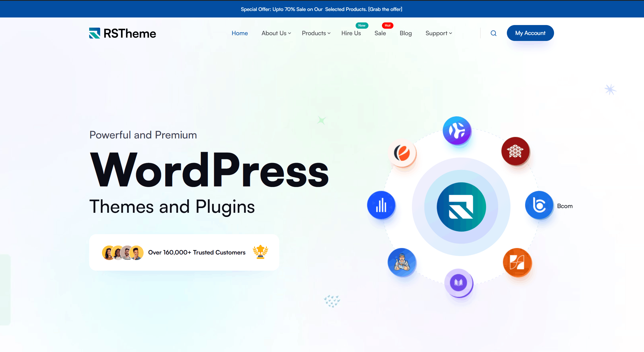
Task: Select the Bcom blue circle icon
Action: (539, 205)
